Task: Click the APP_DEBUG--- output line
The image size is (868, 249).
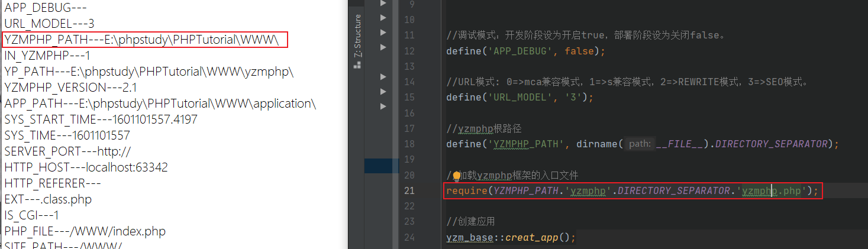Action: 44,8
